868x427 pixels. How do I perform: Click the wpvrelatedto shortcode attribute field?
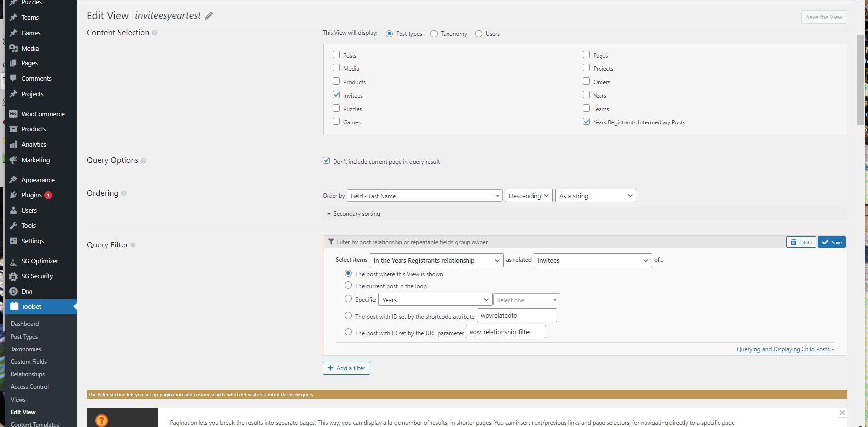coord(517,315)
